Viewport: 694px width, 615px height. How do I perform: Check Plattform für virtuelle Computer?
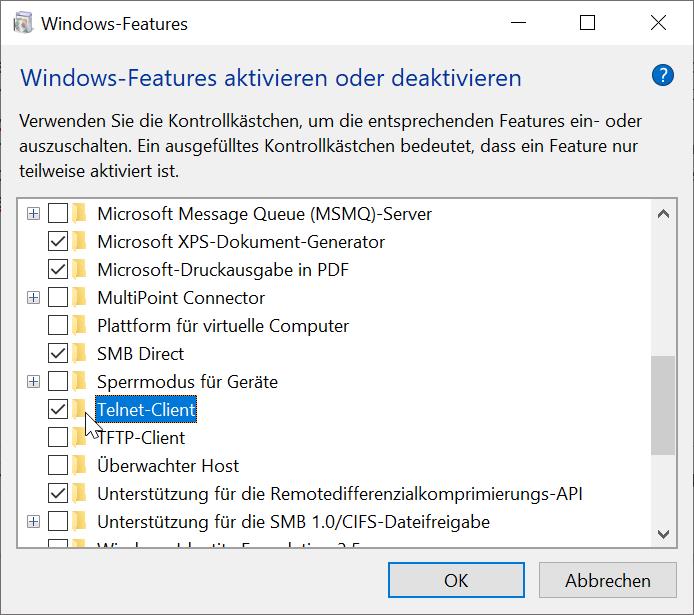[x=58, y=325]
